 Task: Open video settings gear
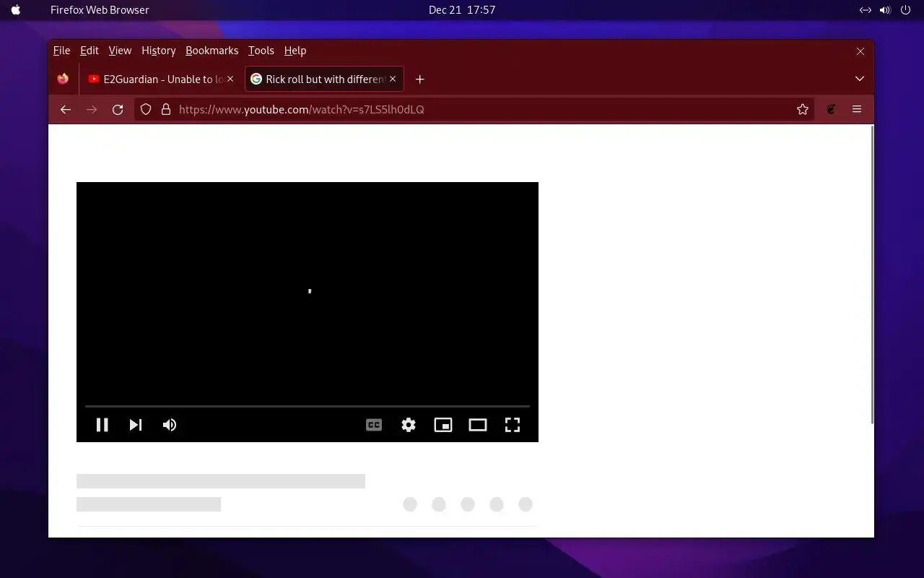[x=409, y=425]
